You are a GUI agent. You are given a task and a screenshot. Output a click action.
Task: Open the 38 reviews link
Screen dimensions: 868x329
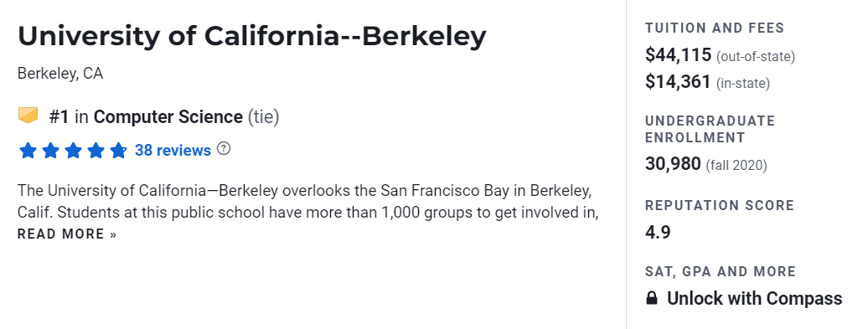(x=173, y=151)
